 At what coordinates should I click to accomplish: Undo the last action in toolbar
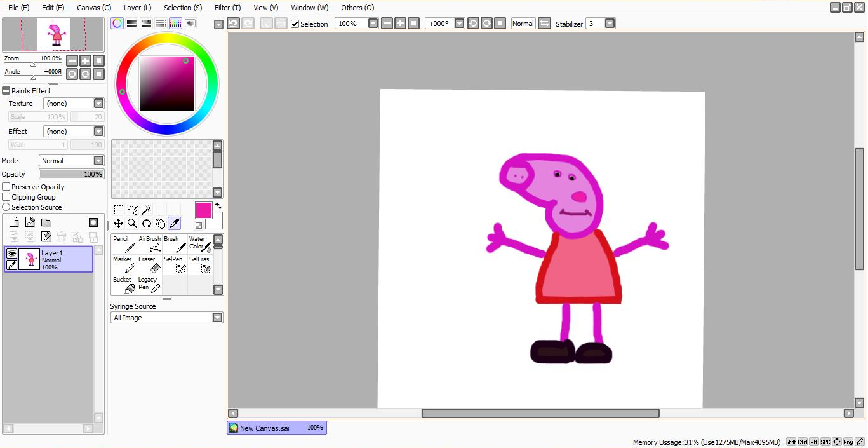coord(233,24)
